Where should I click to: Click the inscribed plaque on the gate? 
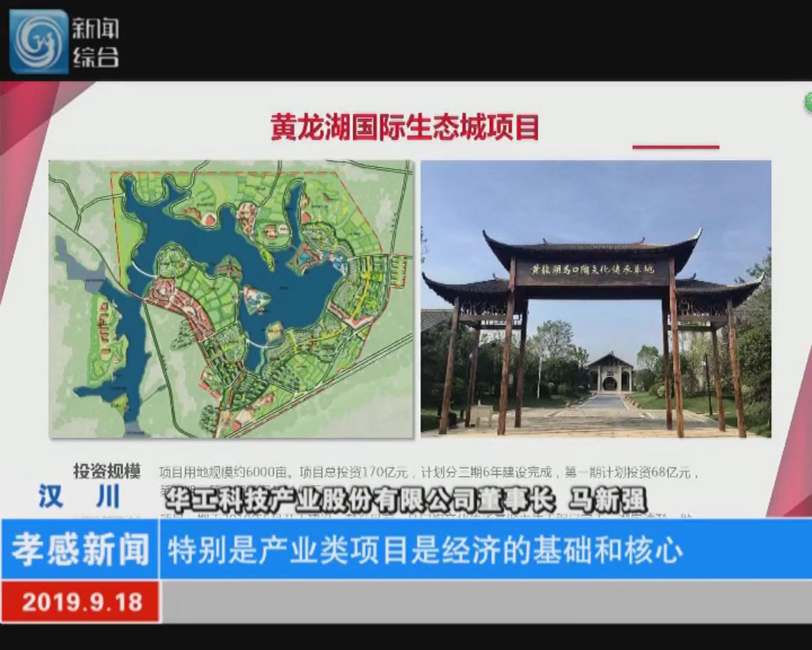tap(592, 269)
